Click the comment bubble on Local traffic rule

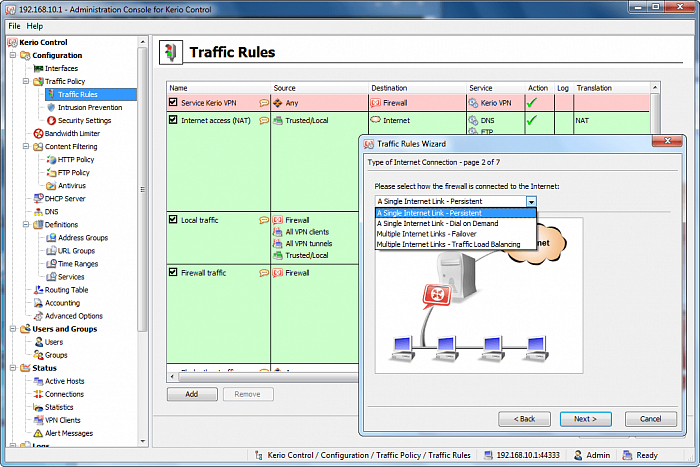[264, 220]
